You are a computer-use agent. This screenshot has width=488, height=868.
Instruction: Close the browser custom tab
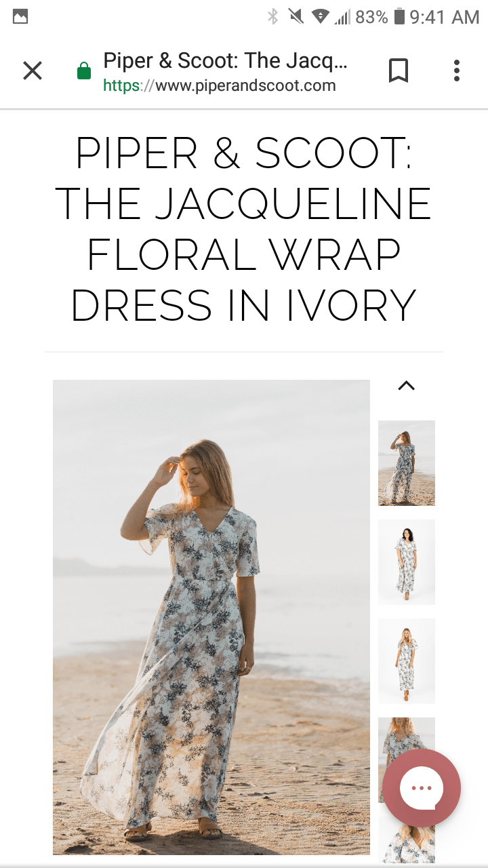33,71
